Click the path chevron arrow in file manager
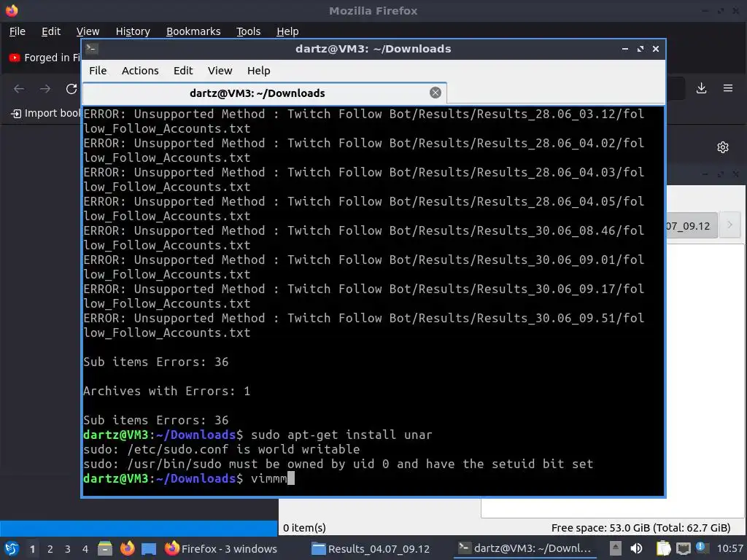 (729, 225)
